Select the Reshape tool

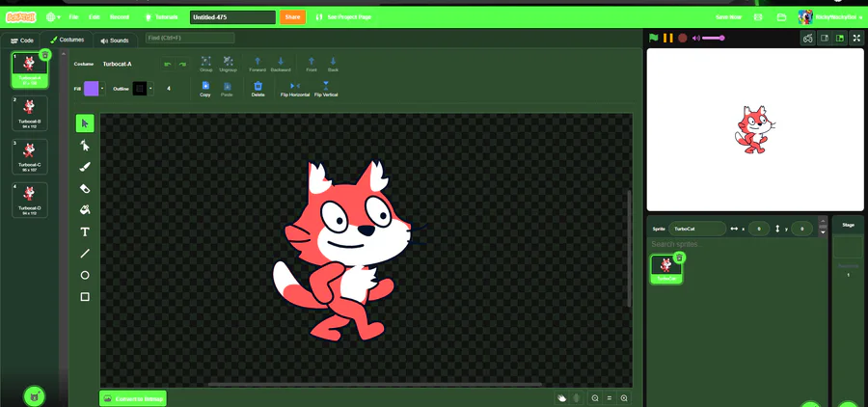(85, 145)
